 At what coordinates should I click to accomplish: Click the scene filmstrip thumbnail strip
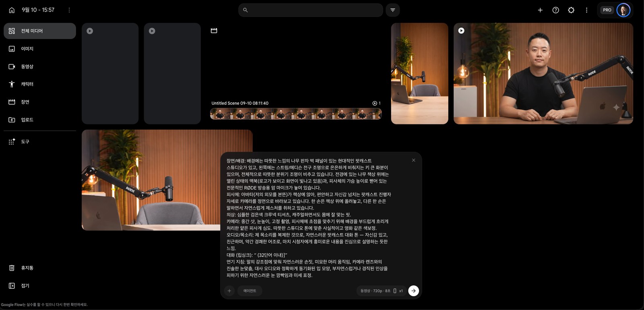pyautogui.click(x=296, y=114)
